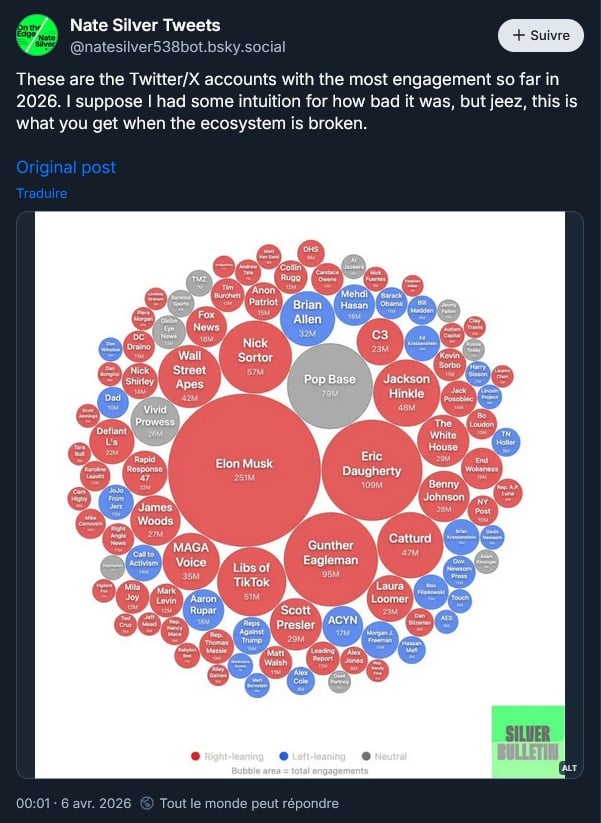Open the ALT badge on the image
The height and width of the screenshot is (823, 601).
pos(569,768)
